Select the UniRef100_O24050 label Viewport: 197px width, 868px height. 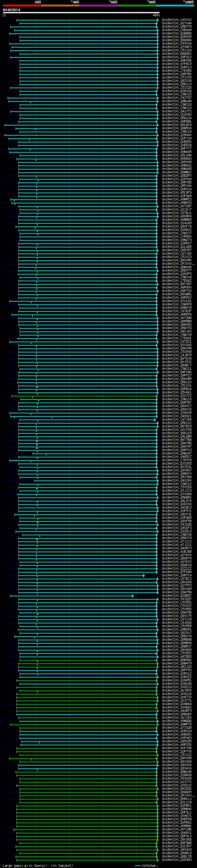176,115
